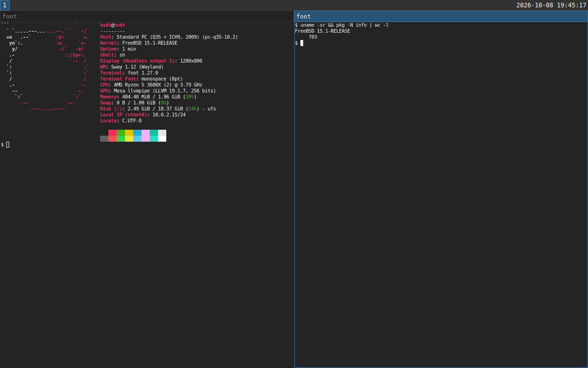
Task: Click the "uname -sr && pkg -N info" command
Action: 345,25
